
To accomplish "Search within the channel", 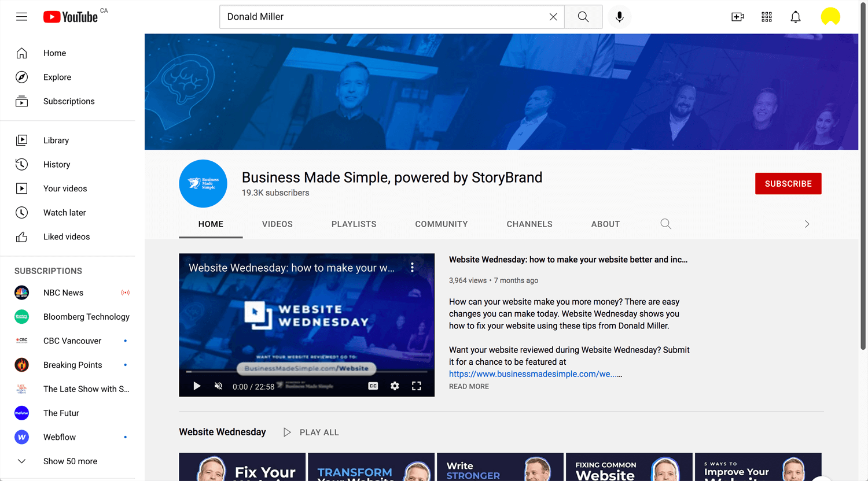I will pyautogui.click(x=666, y=224).
